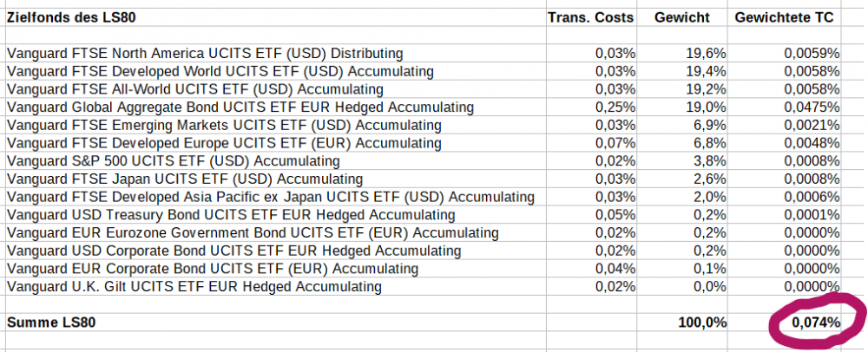Select the 0,07% transaction cost cell
The image size is (868, 352).
[x=615, y=143]
